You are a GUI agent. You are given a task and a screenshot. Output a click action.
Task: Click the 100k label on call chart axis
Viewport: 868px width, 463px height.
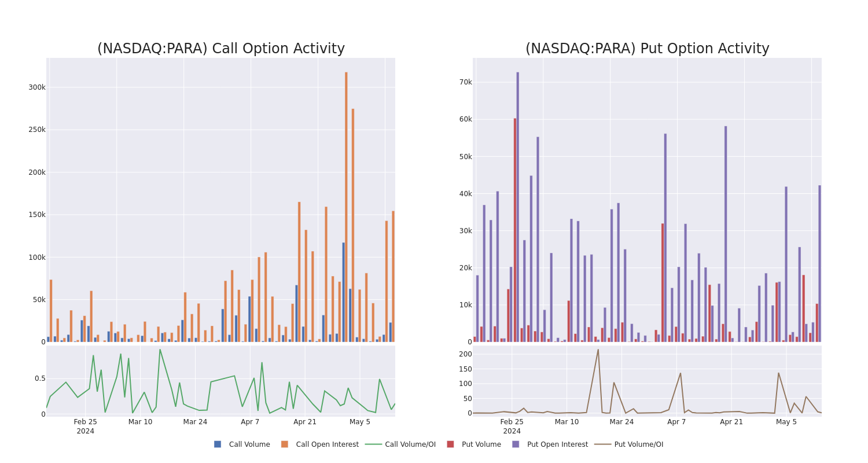37,258
